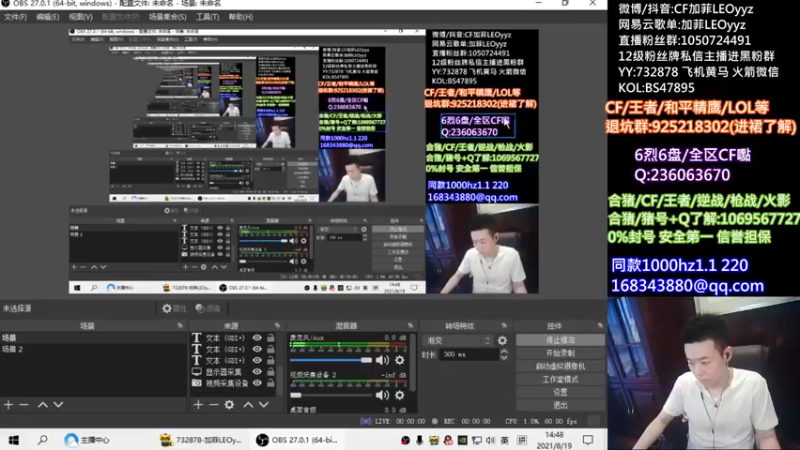Click the 属性 gear button in source toolbar

coord(174,308)
